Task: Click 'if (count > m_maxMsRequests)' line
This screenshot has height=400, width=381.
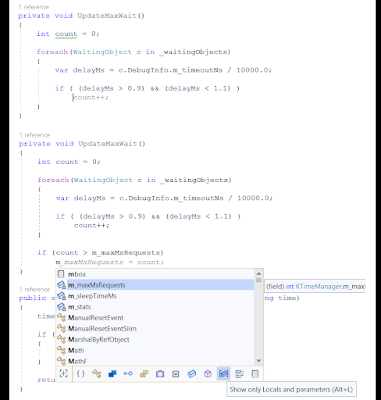Action: pyautogui.click(x=100, y=253)
